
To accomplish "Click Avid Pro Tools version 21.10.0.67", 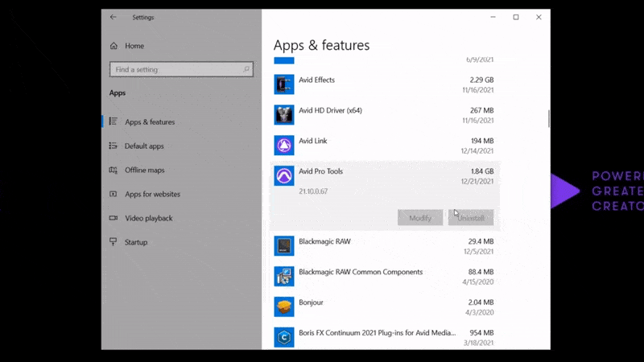I will tap(313, 191).
